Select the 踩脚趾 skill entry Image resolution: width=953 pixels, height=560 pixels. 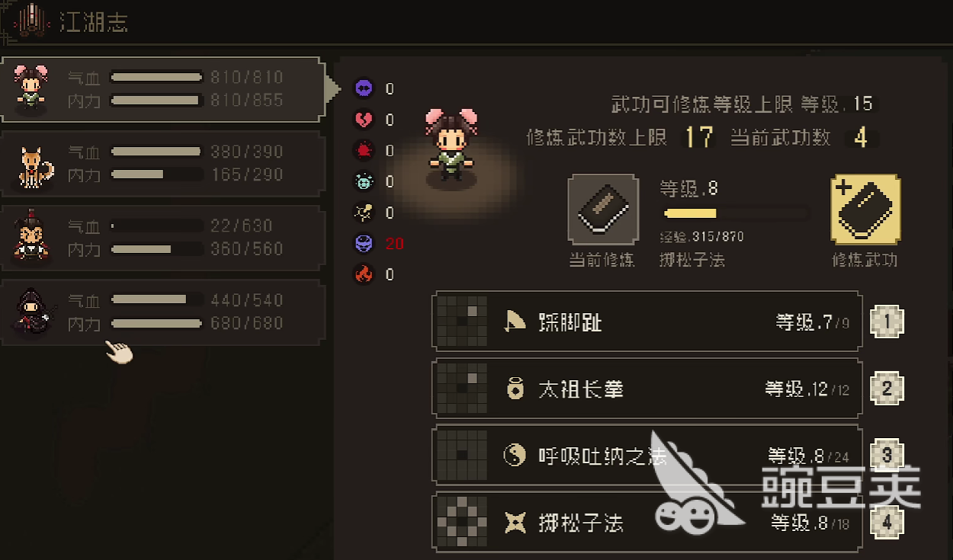pos(647,322)
